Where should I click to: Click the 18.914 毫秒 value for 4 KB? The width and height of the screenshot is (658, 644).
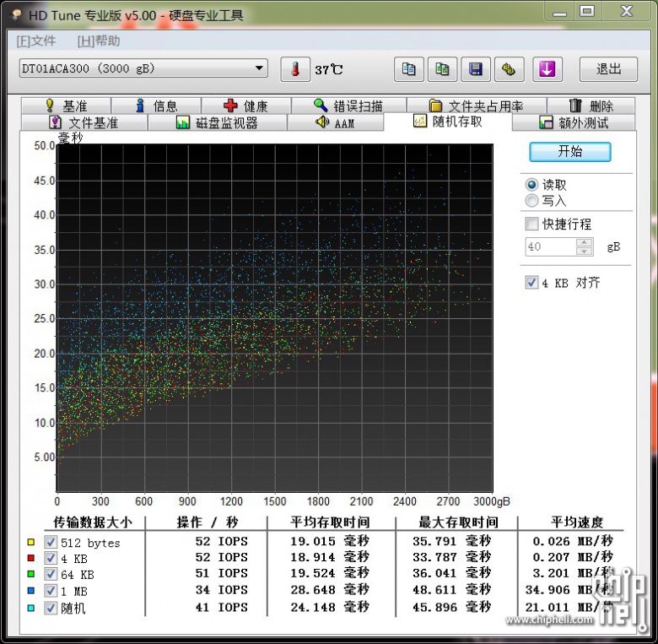coord(330,557)
